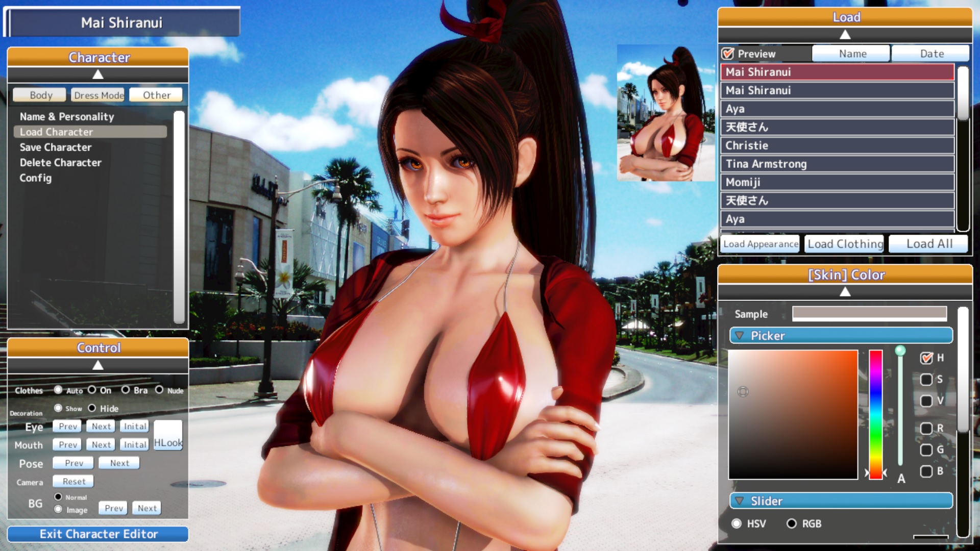This screenshot has width=980, height=551.
Task: Collapse the Load panel with its arrow
Action: point(845,34)
